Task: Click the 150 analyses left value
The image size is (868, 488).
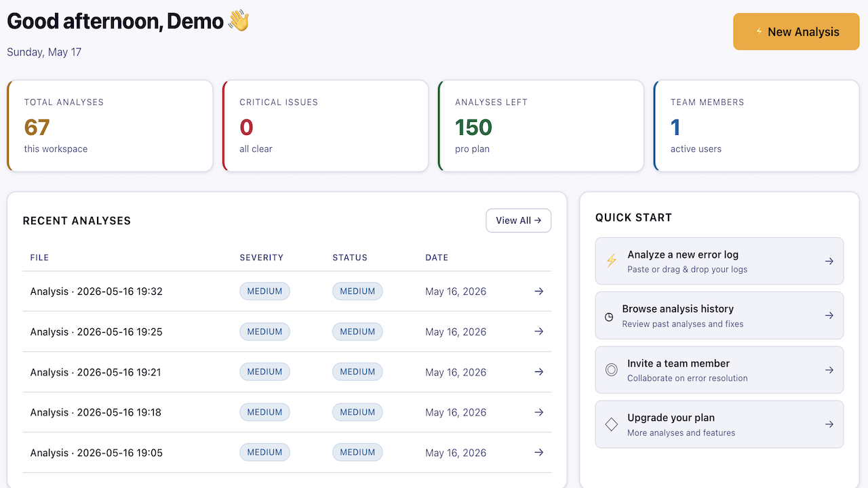Action: point(473,127)
